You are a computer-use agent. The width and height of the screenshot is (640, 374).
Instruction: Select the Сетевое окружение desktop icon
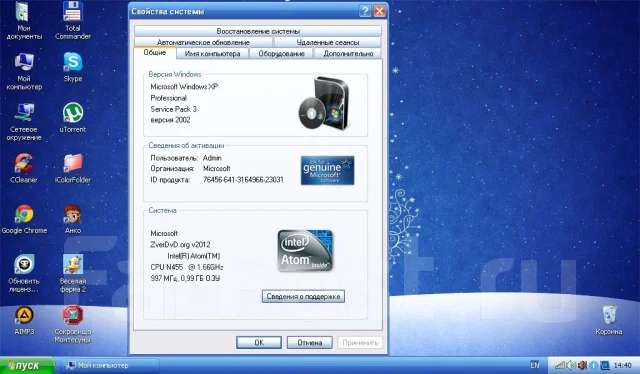click(24, 122)
